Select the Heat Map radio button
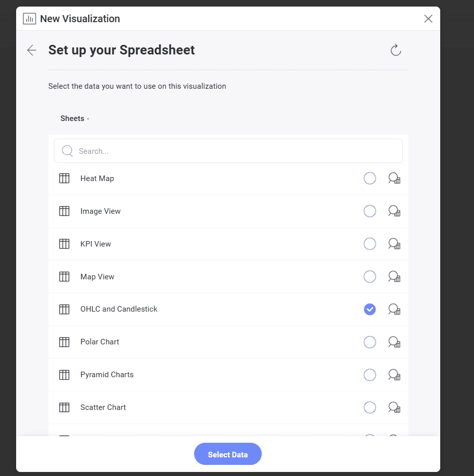This screenshot has width=474, height=476. point(370,178)
